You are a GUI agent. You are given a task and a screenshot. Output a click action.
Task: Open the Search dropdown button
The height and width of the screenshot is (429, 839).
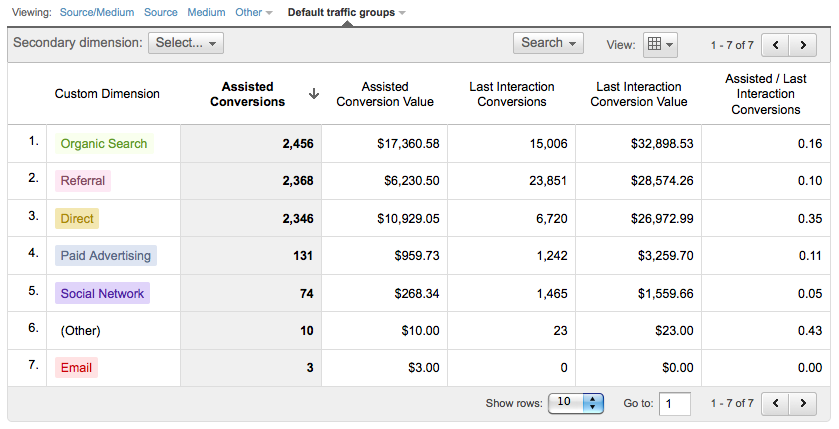[x=548, y=43]
